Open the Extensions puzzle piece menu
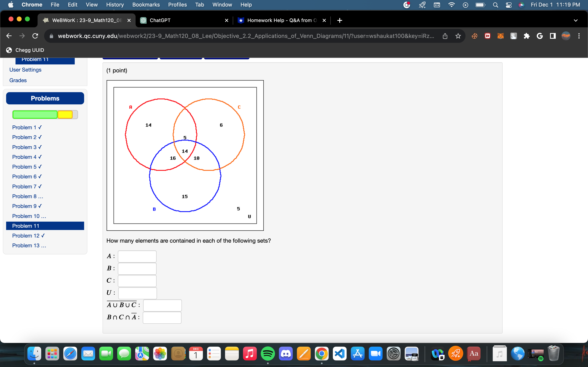This screenshot has width=588, height=367. tap(527, 36)
